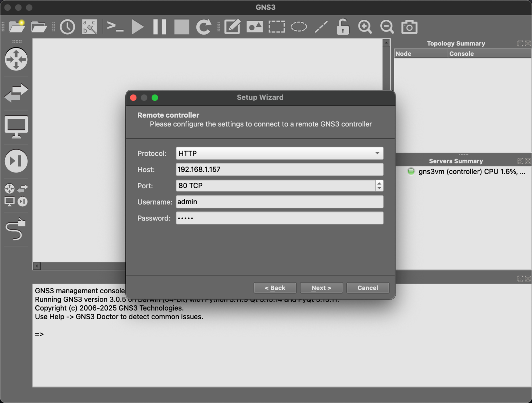
Task: Select the ellipse drawing tool
Action: [x=298, y=27]
